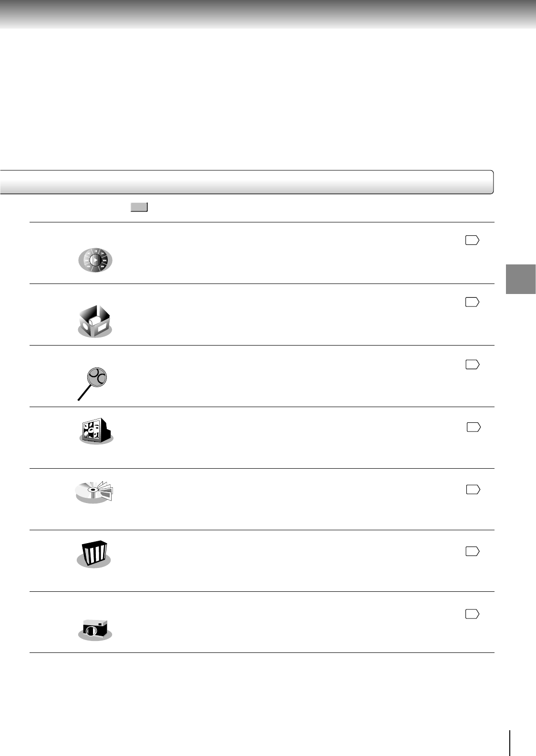Image resolution: width=536 pixels, height=756 pixels.
Task: Select the gray square tab on the right edge
Action: (521, 279)
